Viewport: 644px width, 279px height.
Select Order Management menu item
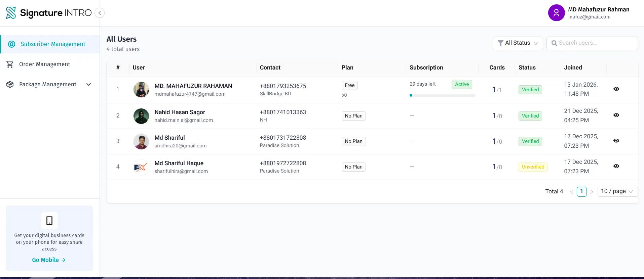point(44,64)
